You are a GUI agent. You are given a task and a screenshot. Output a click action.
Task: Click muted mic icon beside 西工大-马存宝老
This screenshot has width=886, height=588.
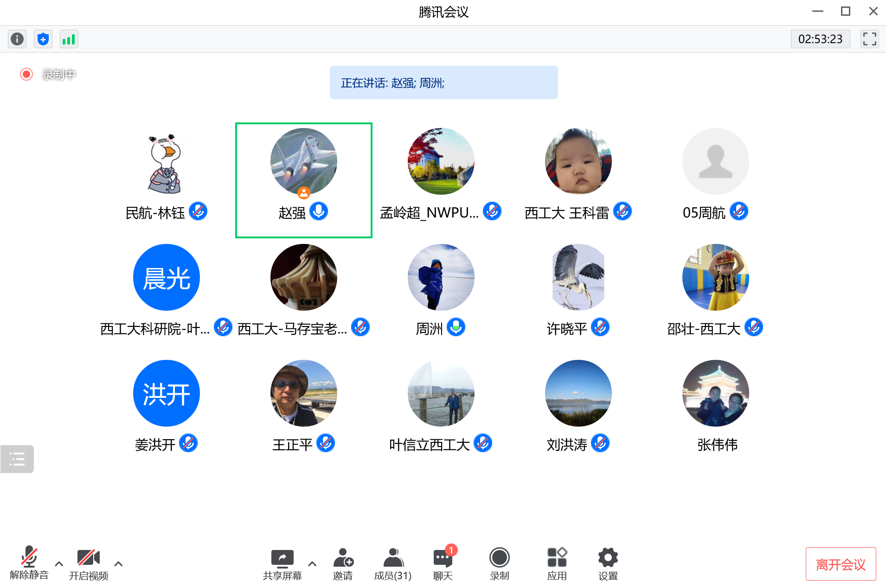(x=360, y=327)
